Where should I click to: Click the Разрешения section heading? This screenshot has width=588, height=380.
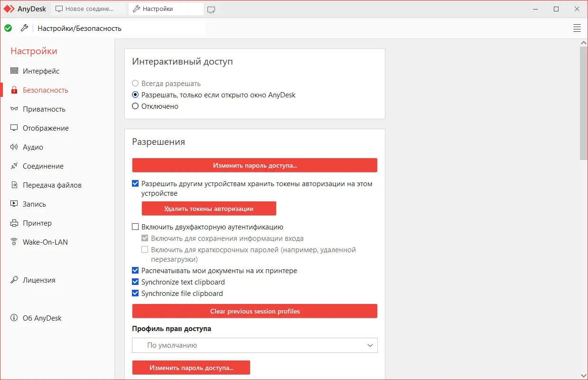[x=159, y=142]
